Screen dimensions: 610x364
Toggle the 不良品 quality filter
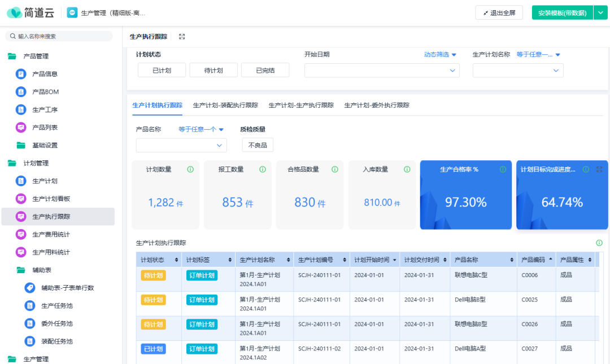click(258, 145)
